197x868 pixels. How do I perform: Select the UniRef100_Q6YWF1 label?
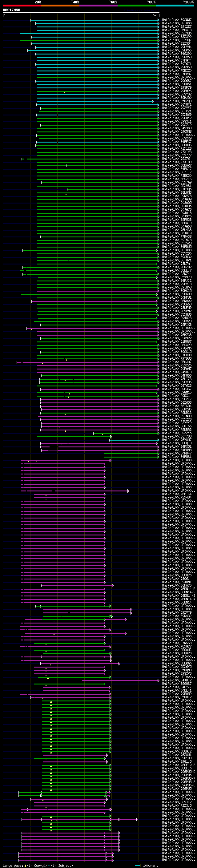coord(177,104)
